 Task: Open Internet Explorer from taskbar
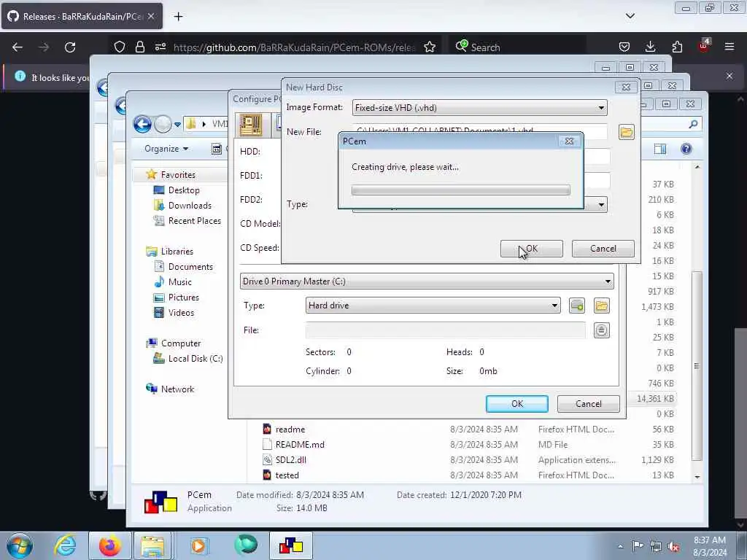tap(65, 545)
